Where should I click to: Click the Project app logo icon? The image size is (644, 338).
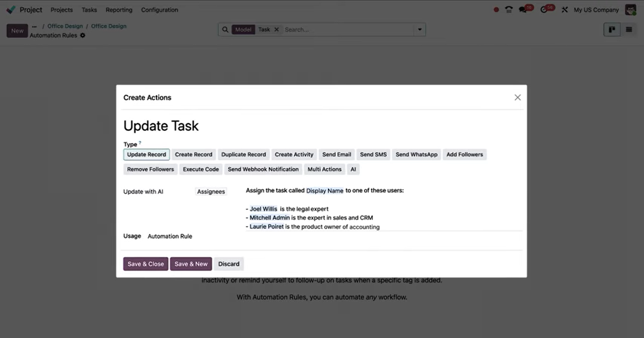point(11,10)
